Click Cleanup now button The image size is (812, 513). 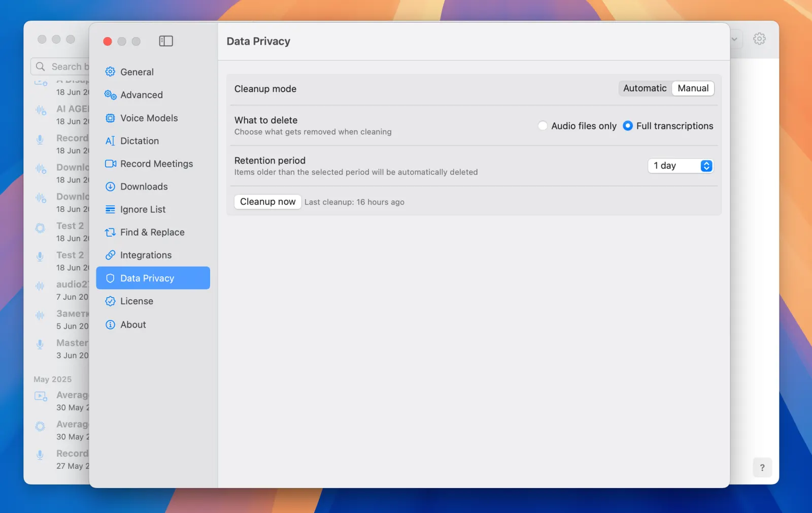[x=267, y=202]
